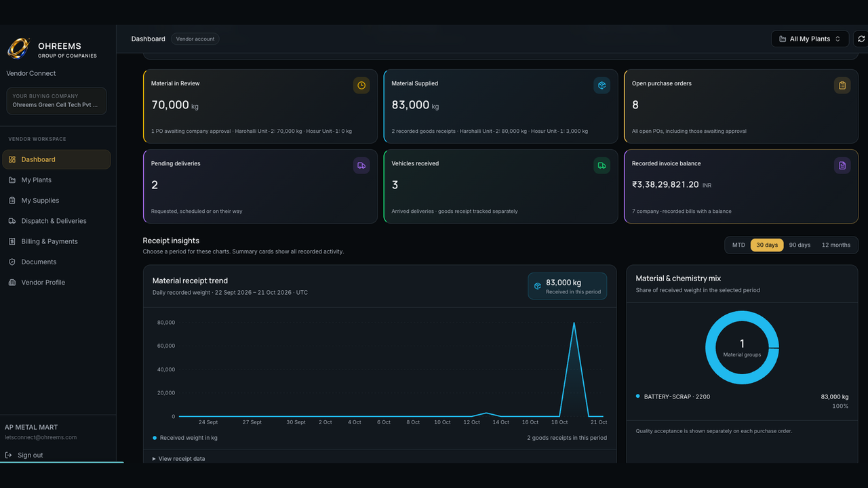The width and height of the screenshot is (868, 488).
Task: Expand View receipt data section
Action: pyautogui.click(x=179, y=459)
